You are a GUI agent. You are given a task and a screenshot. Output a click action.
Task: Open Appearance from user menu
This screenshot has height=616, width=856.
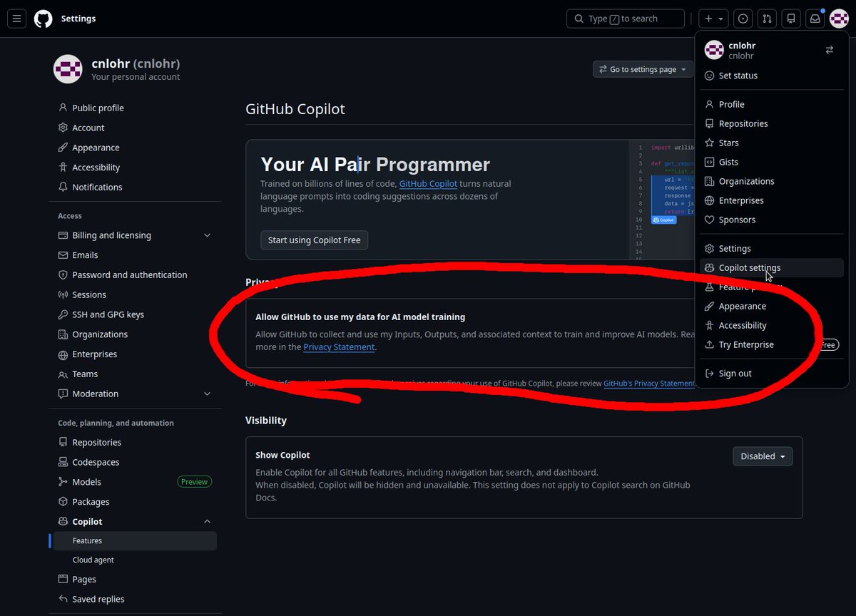click(x=772, y=307)
